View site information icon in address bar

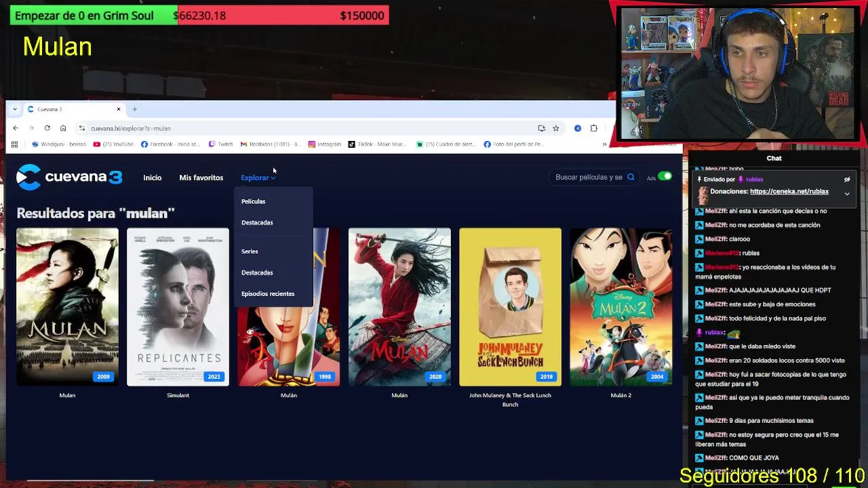pos(81,128)
